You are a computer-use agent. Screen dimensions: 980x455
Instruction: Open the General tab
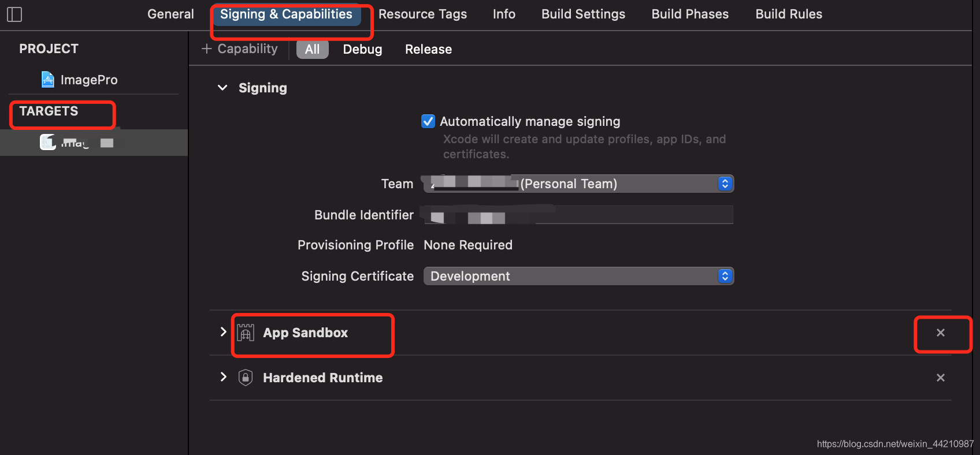(170, 14)
